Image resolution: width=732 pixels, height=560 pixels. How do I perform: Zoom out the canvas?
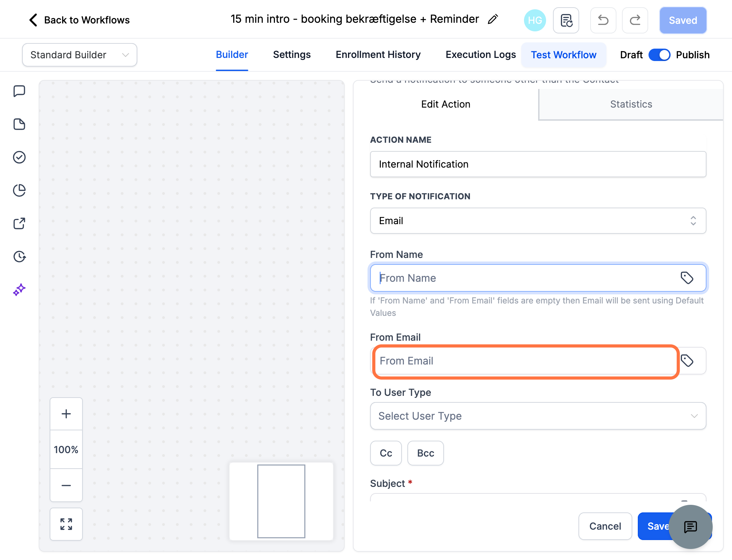[x=66, y=486]
